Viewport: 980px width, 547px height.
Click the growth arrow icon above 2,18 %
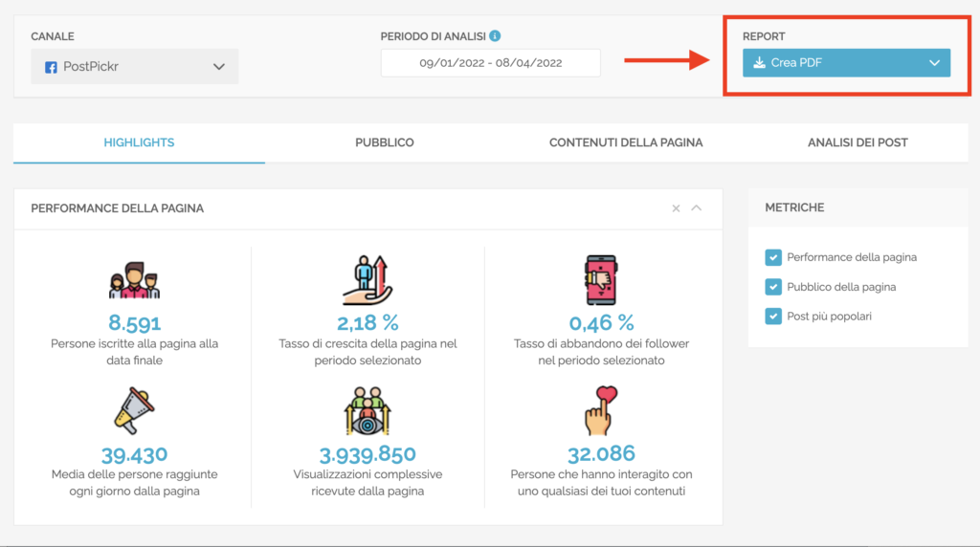tap(367, 280)
